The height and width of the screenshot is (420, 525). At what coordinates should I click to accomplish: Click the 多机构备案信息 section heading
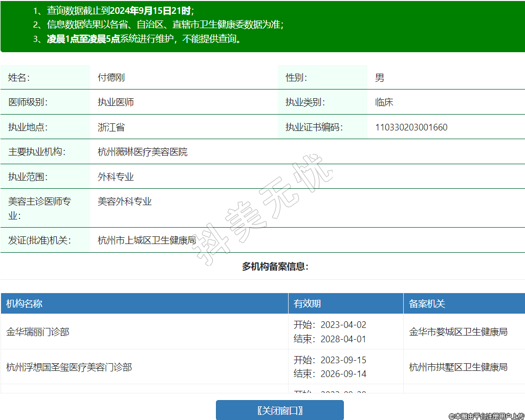(x=275, y=267)
